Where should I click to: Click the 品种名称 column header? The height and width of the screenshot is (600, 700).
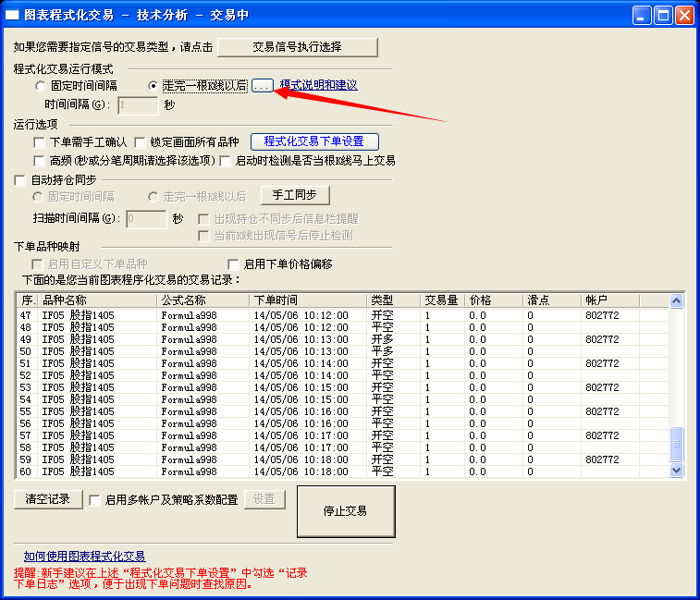point(97,300)
